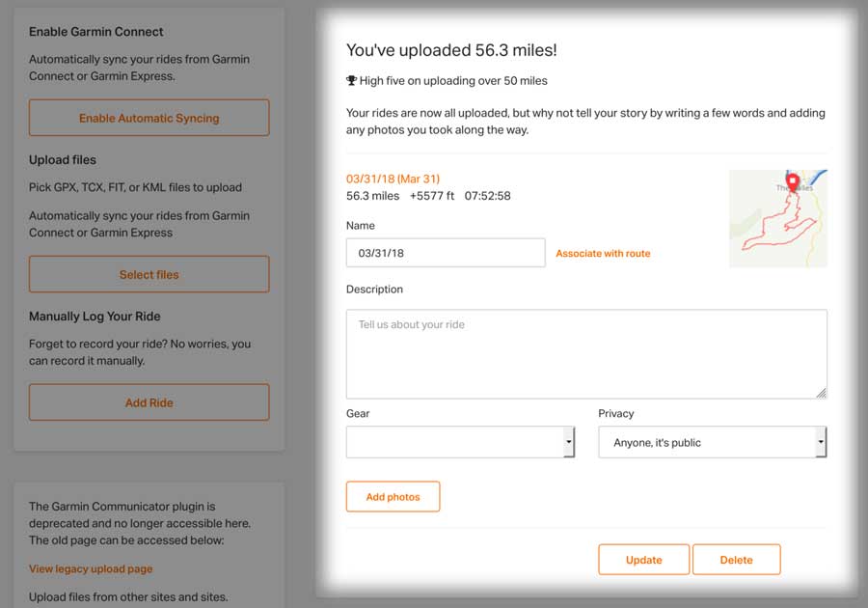Screen dimensions: 868x608
Task: Open the View legacy upload page link
Action: [91, 568]
